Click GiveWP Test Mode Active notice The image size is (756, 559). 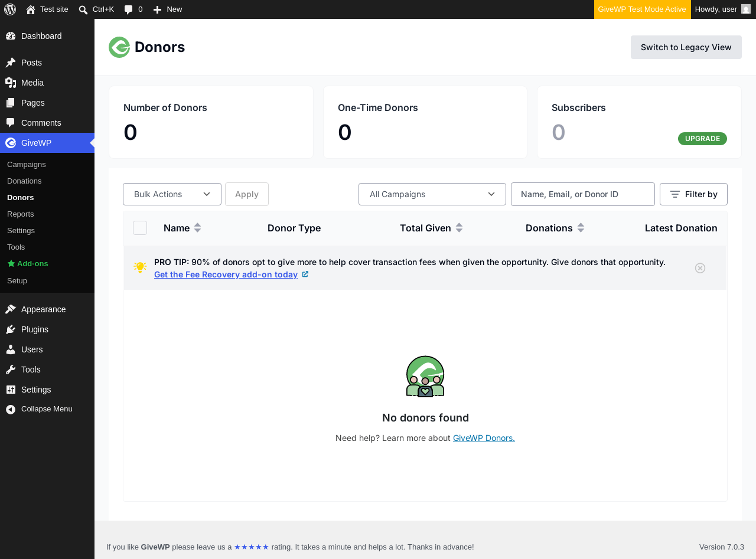[643, 9]
